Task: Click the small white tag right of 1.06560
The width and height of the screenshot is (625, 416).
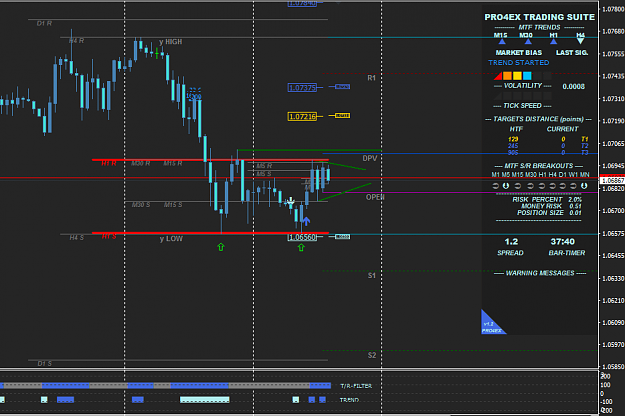Action: point(342,237)
